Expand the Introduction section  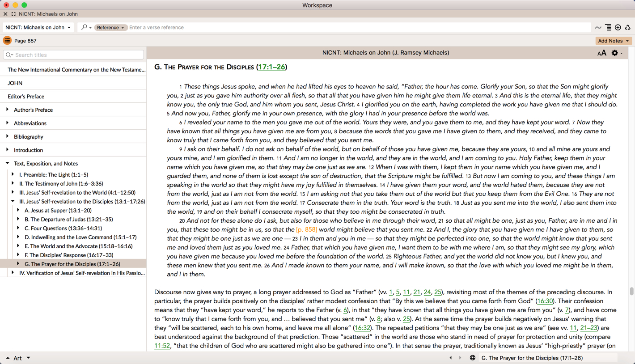point(7,150)
